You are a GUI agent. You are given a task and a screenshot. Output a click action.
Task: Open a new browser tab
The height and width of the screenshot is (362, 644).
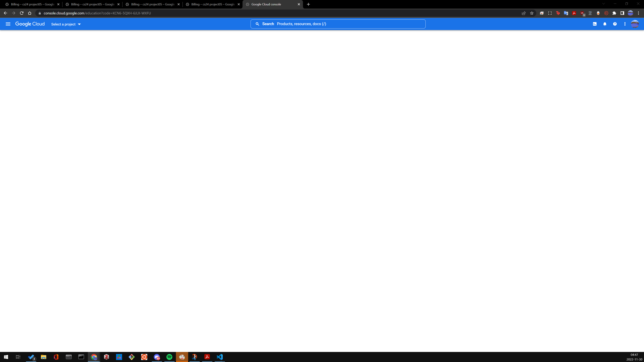click(308, 4)
